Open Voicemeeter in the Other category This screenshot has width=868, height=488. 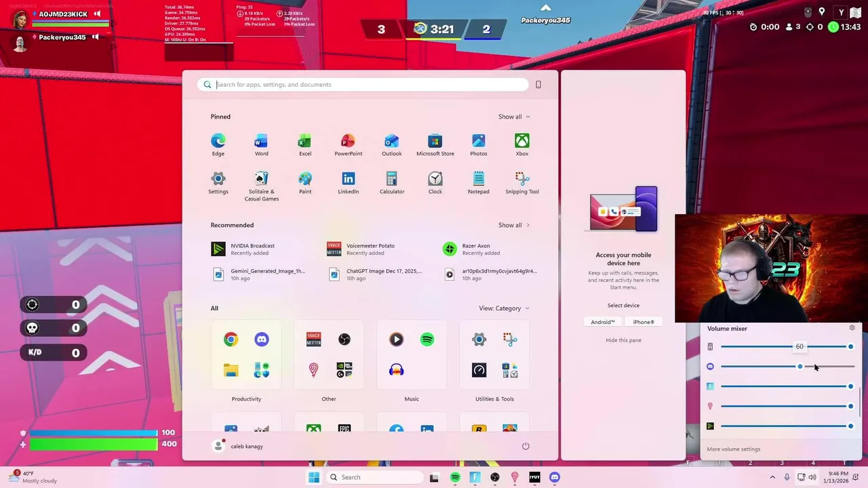[313, 340]
